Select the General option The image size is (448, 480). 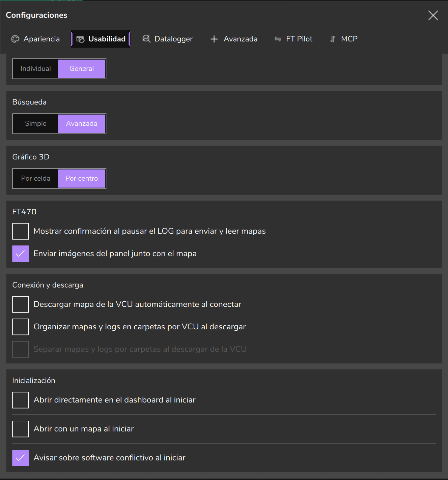(82, 69)
